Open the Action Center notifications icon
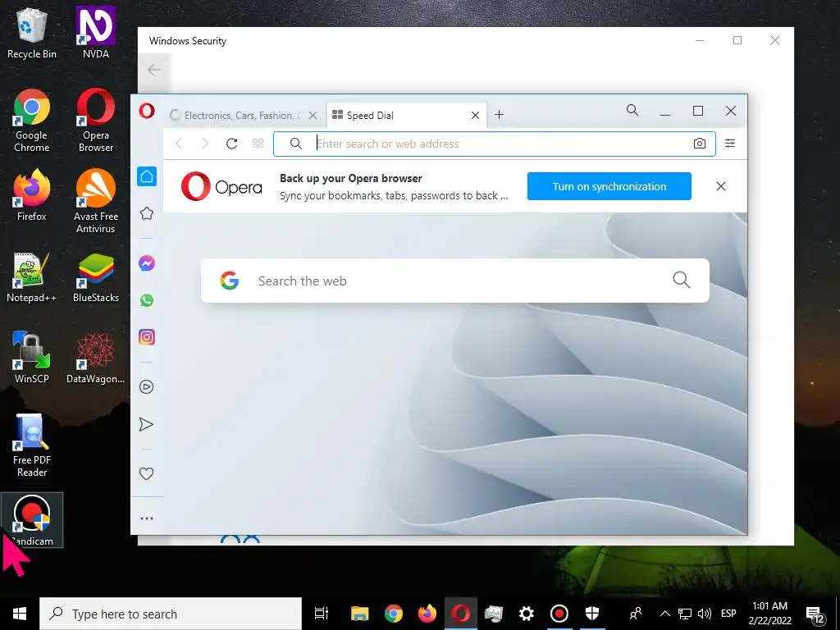This screenshot has width=840, height=630. point(815,615)
